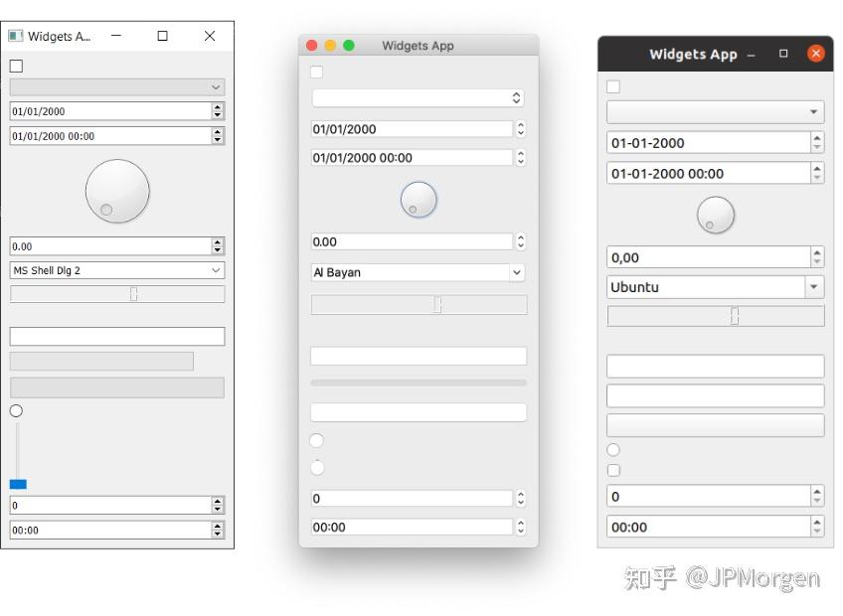Click the down arrow of the "01-01-2000 00:00" field

click(818, 177)
